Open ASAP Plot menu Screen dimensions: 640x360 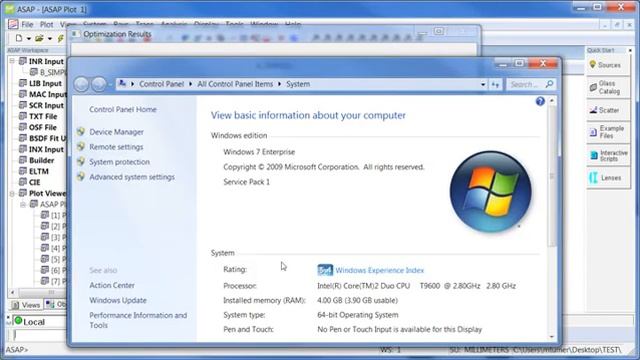coord(47,24)
